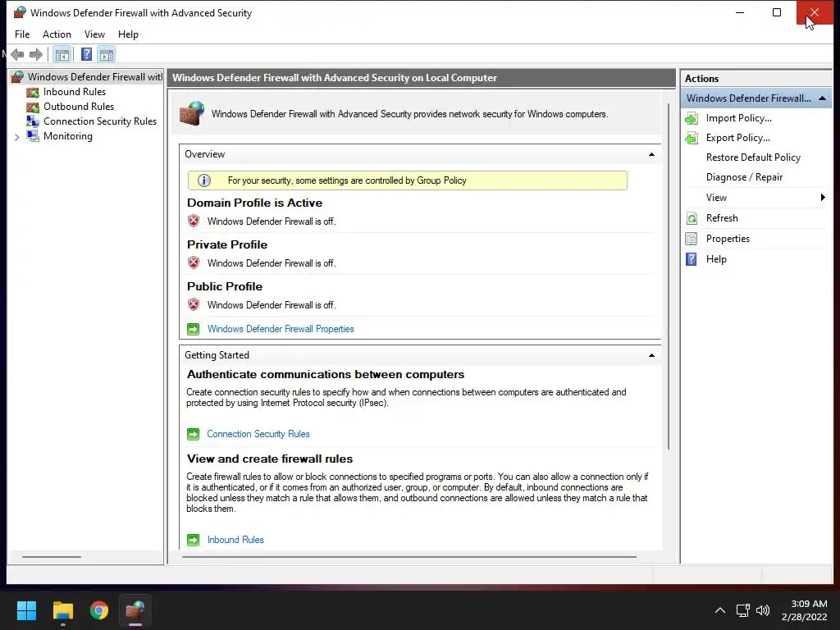Click the Help question mark icon in Actions
840x630 pixels.
pyautogui.click(x=692, y=259)
